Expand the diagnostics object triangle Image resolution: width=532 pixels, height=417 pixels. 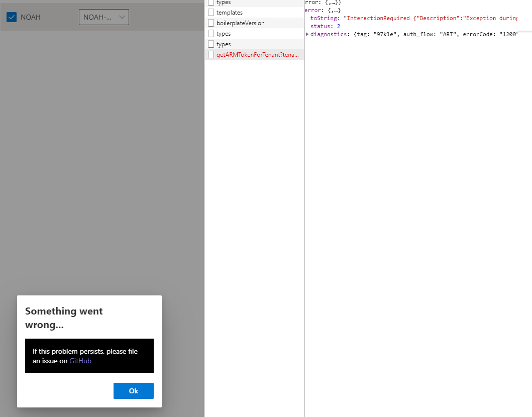pyautogui.click(x=307, y=34)
